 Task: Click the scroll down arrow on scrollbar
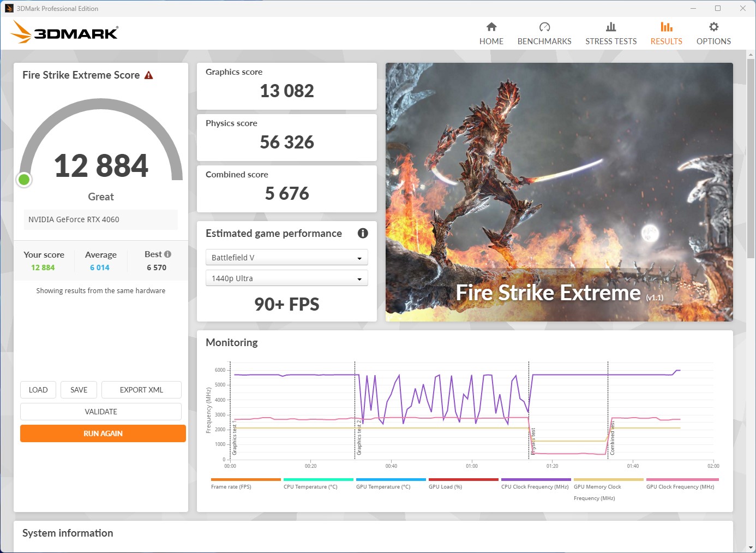(x=751, y=547)
